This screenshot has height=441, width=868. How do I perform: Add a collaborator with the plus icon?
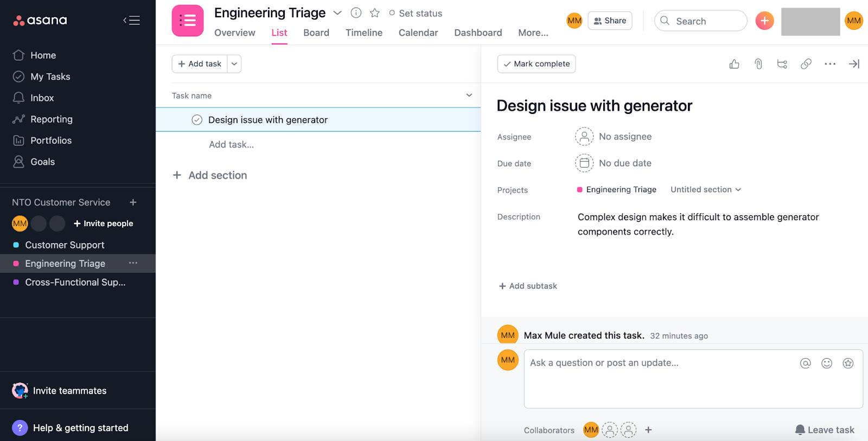click(x=648, y=430)
